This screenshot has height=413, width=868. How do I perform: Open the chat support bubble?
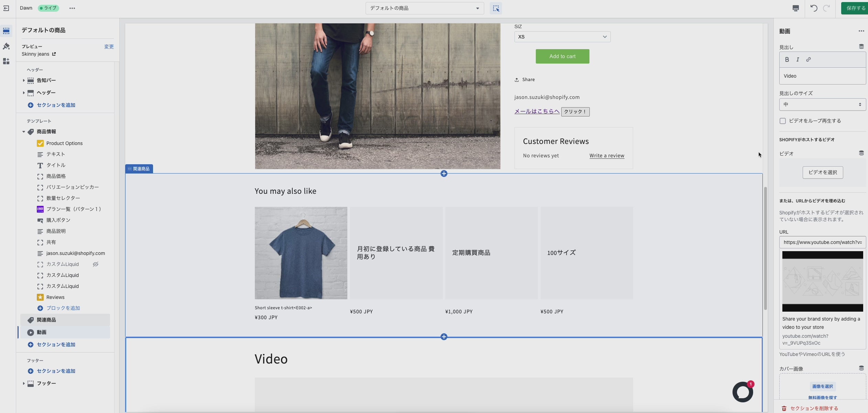742,392
